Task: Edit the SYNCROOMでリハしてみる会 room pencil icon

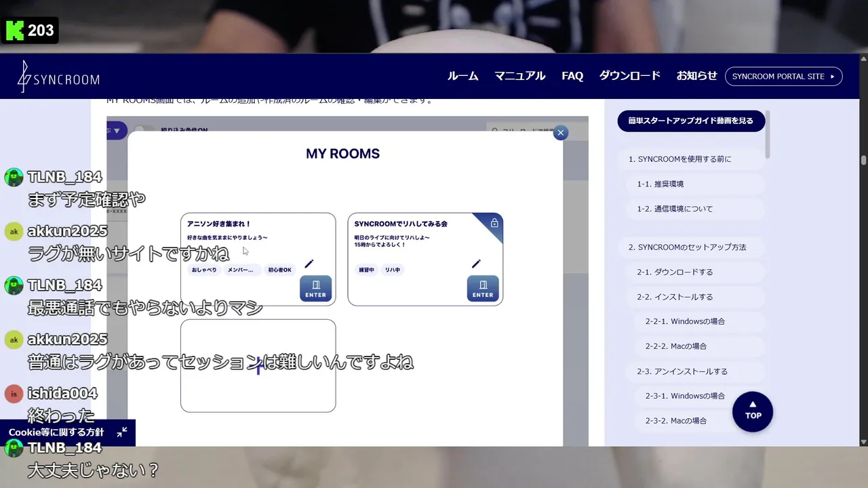Action: pyautogui.click(x=476, y=264)
